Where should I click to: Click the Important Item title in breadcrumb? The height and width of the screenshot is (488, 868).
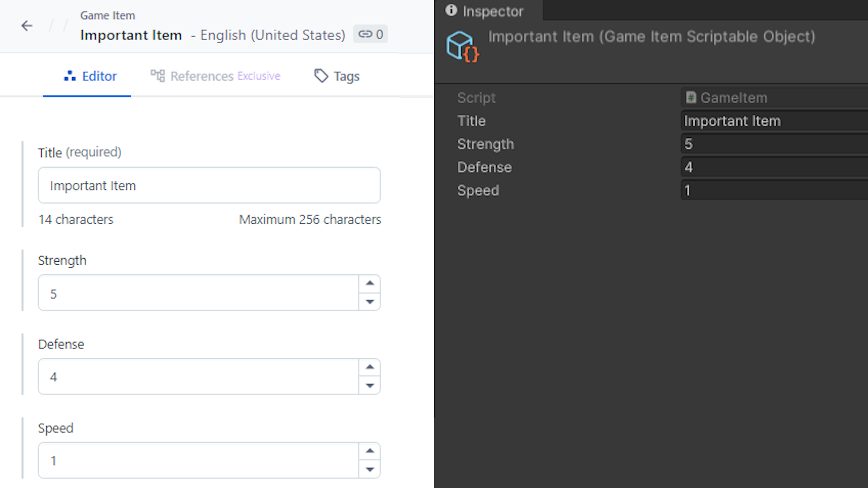pos(131,34)
